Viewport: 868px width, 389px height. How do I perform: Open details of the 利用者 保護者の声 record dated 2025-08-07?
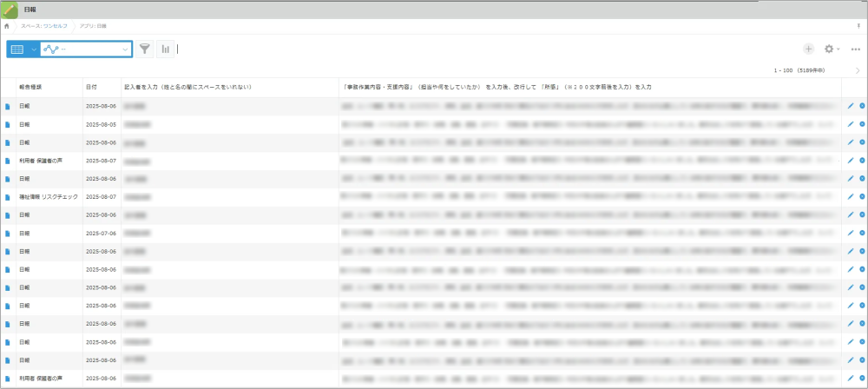(9, 161)
